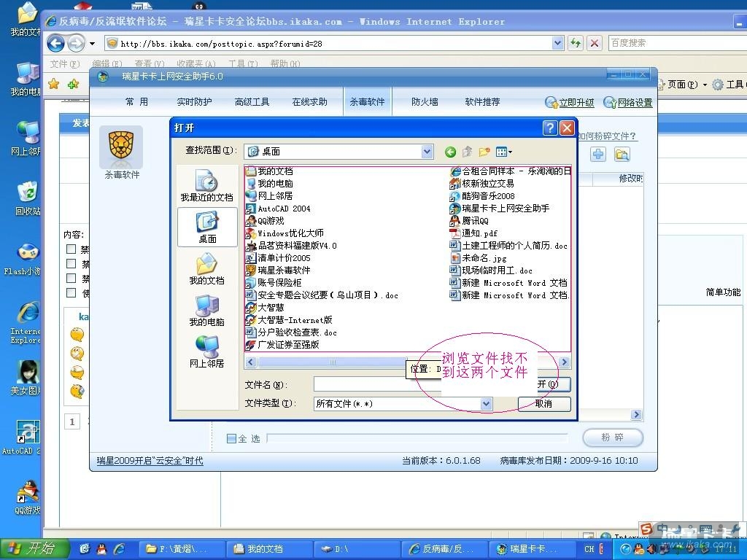Open the view menu icon in dialog

point(503,152)
